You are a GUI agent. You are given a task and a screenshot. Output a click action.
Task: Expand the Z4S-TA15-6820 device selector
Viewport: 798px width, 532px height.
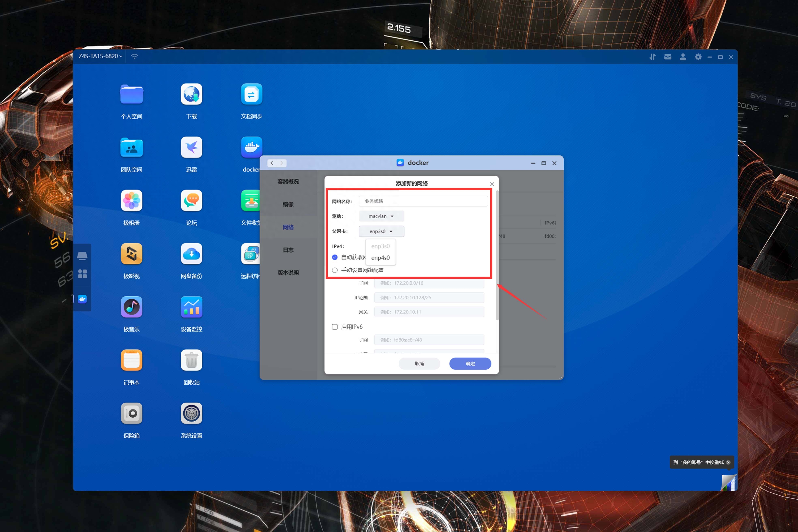tap(100, 56)
